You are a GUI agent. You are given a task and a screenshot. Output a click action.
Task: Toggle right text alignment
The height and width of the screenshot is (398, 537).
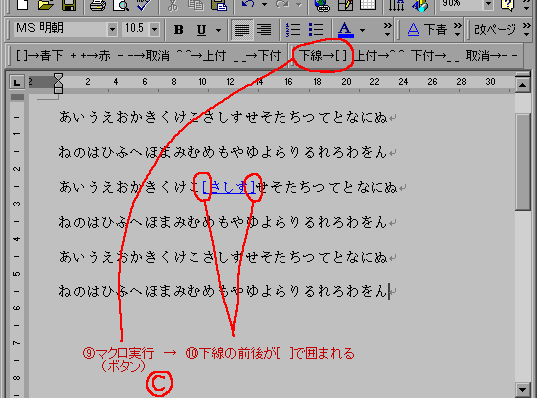coord(264,30)
